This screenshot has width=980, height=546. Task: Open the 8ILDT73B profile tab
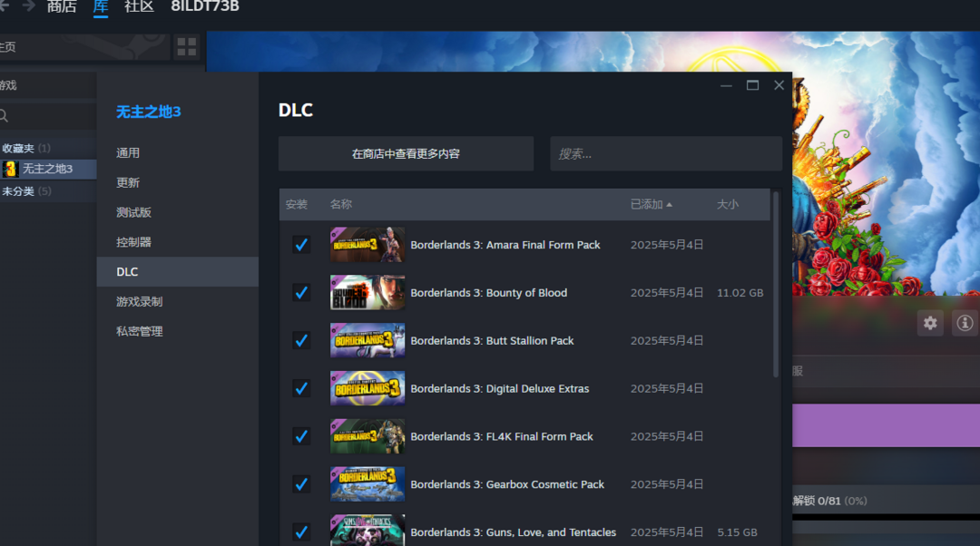tap(205, 6)
